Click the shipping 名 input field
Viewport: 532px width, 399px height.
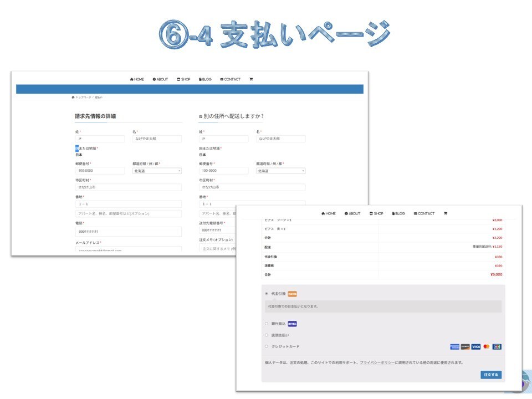pyautogui.click(x=281, y=139)
